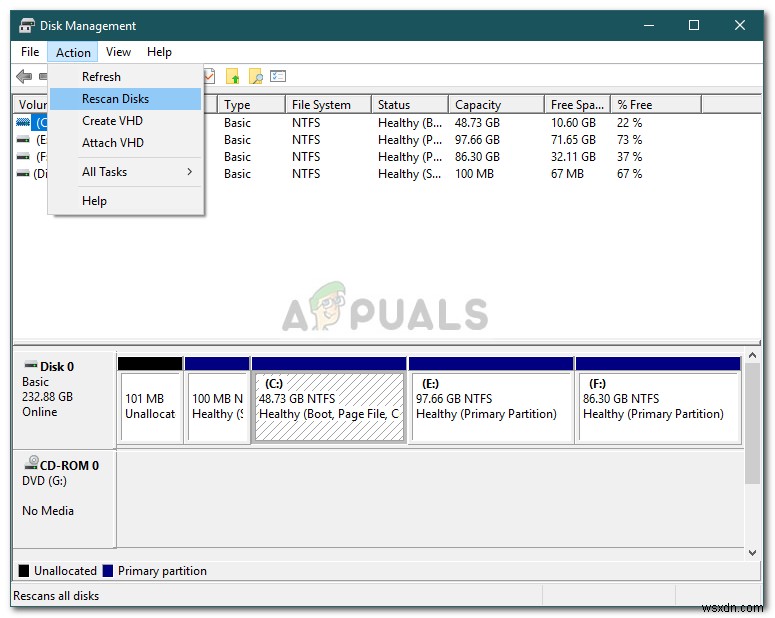Select the (C:) volume drive icon
The width and height of the screenshot is (775, 618).
(x=23, y=122)
